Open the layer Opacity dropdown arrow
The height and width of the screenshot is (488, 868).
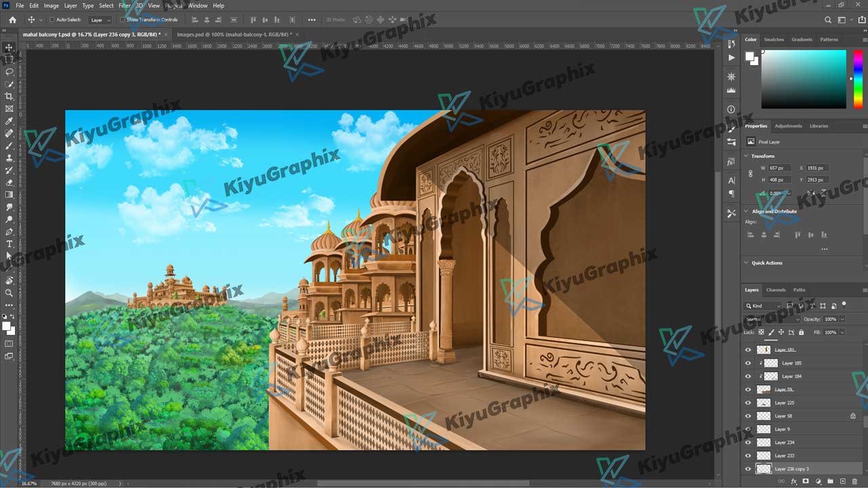[842, 319]
